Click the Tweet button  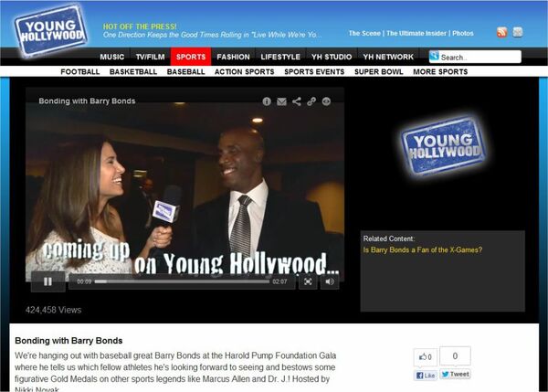455,374
